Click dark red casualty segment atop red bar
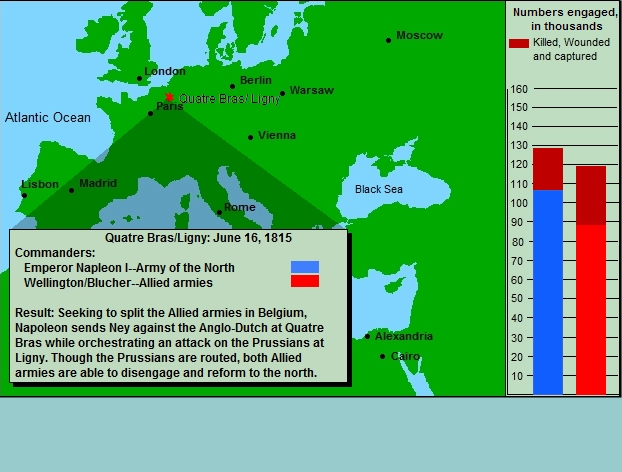Viewport: 622px width, 472px height. point(591,196)
